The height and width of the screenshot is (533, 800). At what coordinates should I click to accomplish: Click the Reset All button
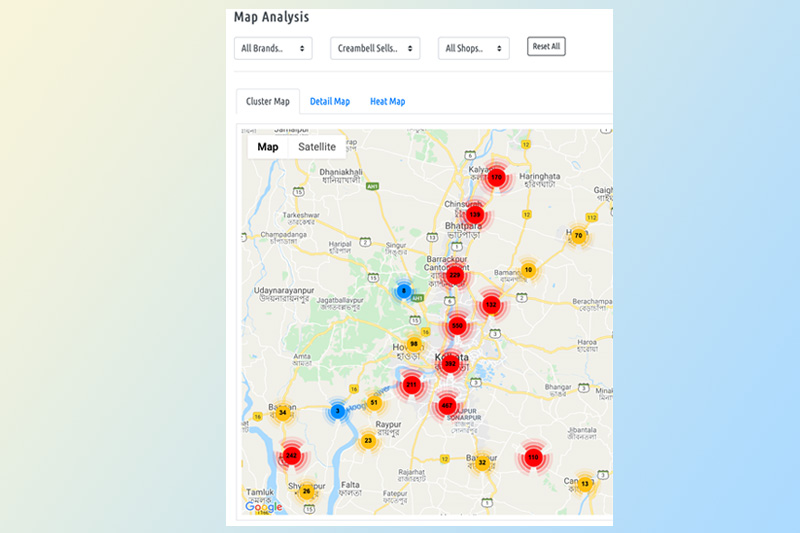click(546, 46)
